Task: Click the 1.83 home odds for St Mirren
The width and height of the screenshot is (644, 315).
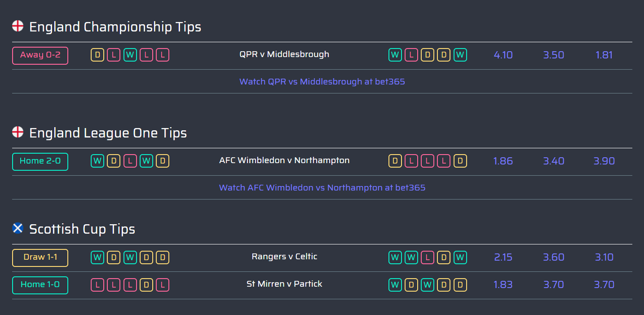Action: pyautogui.click(x=503, y=285)
